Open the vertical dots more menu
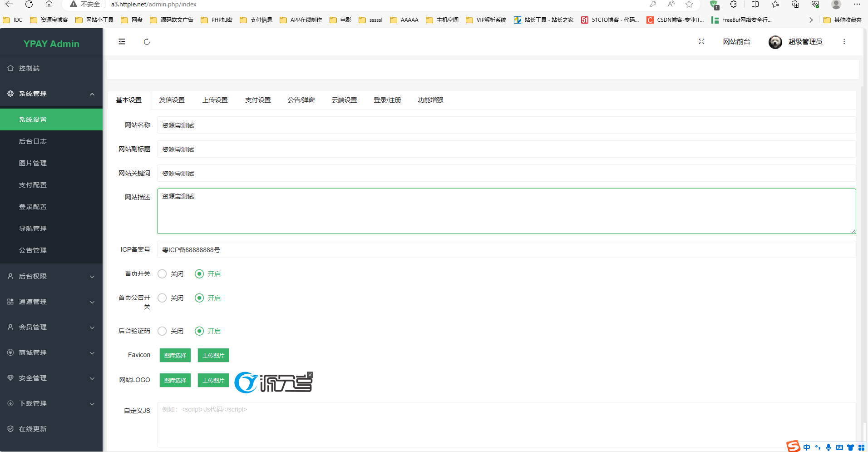868x452 pixels. (844, 41)
